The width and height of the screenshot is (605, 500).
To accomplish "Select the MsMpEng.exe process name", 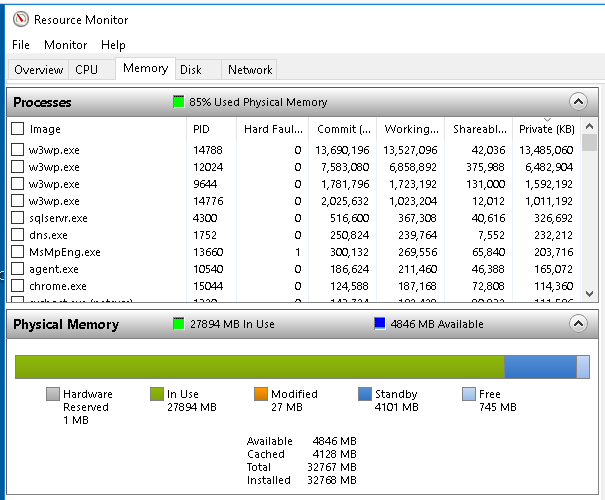I will (x=65, y=252).
